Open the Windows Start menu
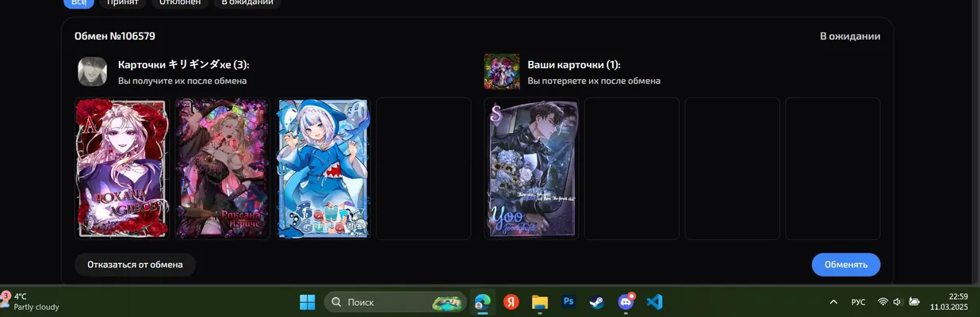 tap(307, 302)
